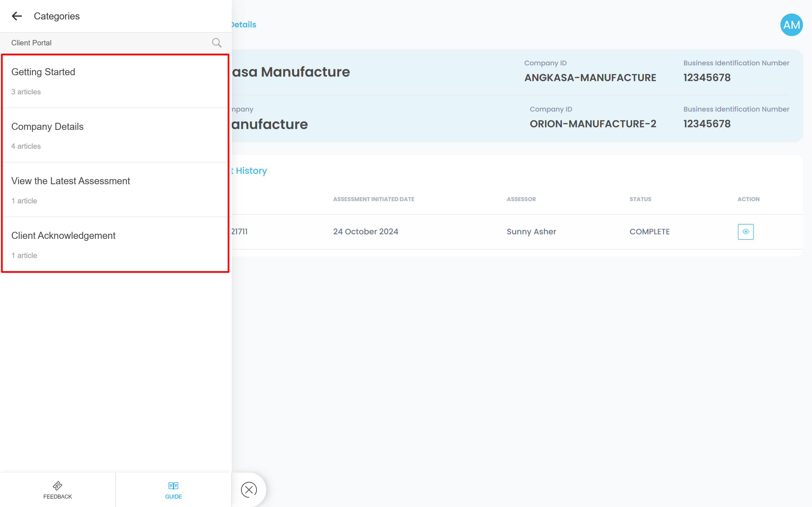Open Client Acknowledgement category
812x507 pixels.
(63, 236)
